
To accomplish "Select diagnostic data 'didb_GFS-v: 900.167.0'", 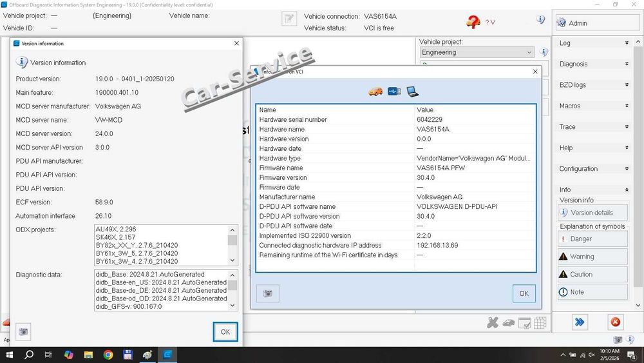I will pyautogui.click(x=129, y=306).
